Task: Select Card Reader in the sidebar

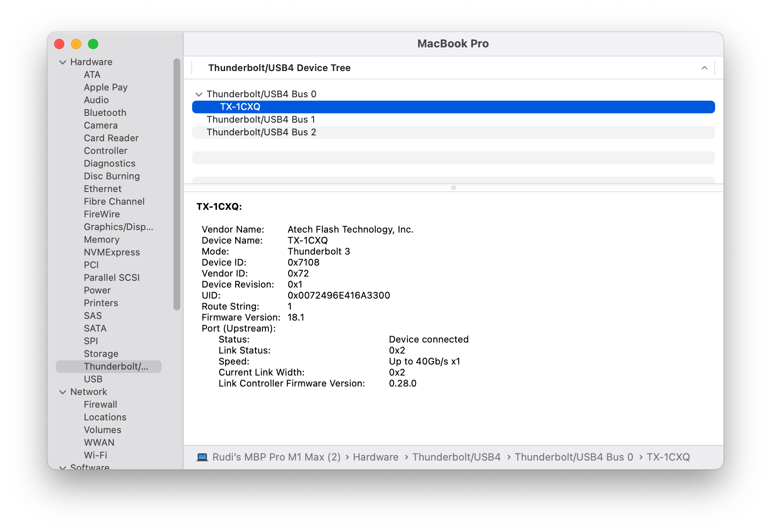Action: 111,138
